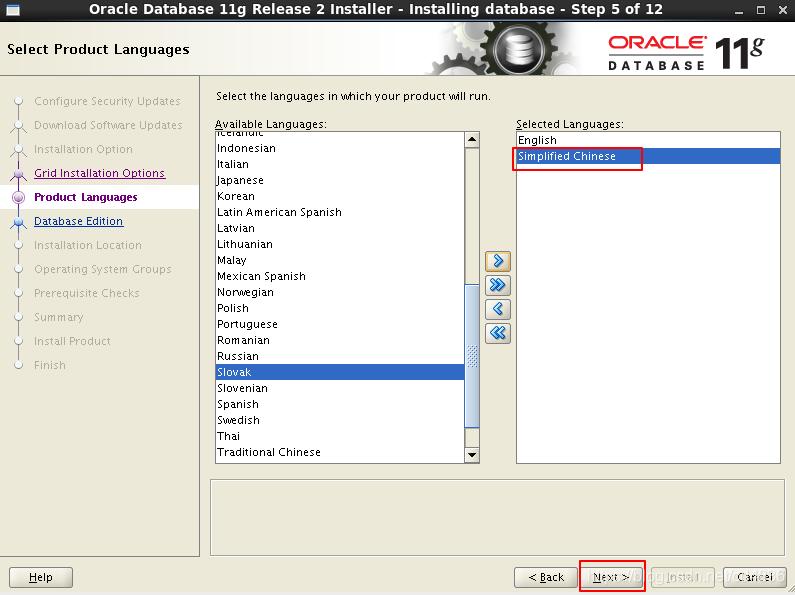Image resolution: width=795 pixels, height=595 pixels.
Task: Open Help for this installer step
Action: pos(41,577)
